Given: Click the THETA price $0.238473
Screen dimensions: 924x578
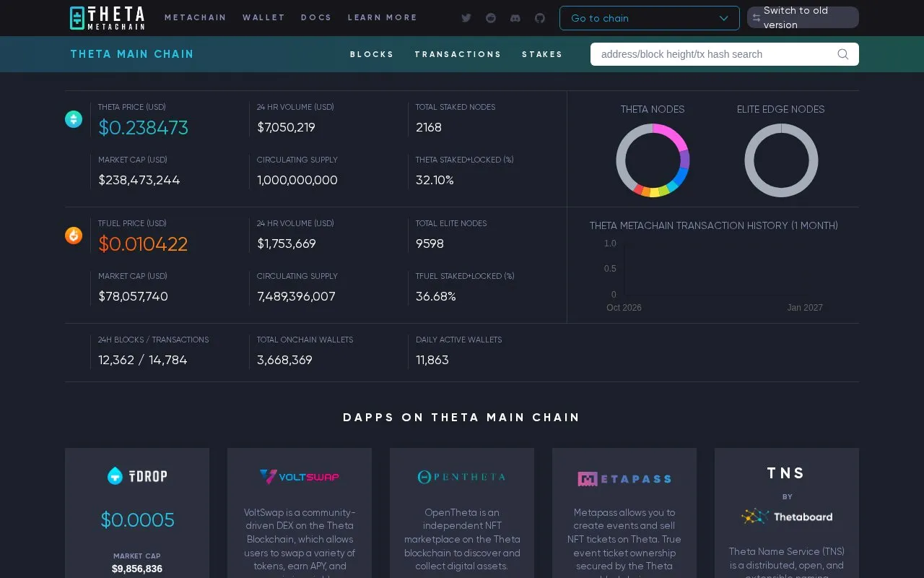Looking at the screenshot, I should 143,128.
